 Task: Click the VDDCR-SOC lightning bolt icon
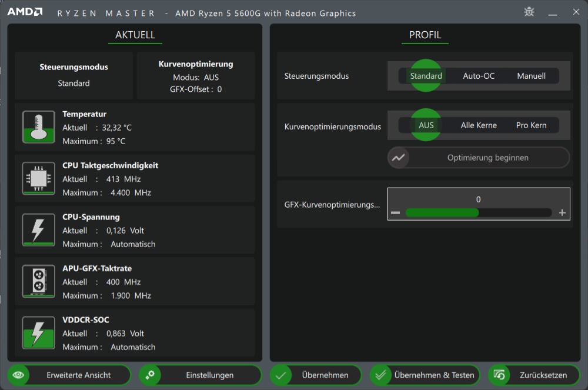pos(38,333)
